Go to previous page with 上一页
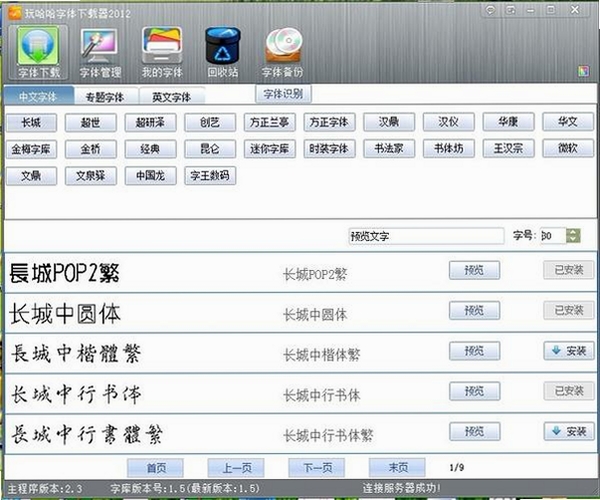 [x=236, y=467]
